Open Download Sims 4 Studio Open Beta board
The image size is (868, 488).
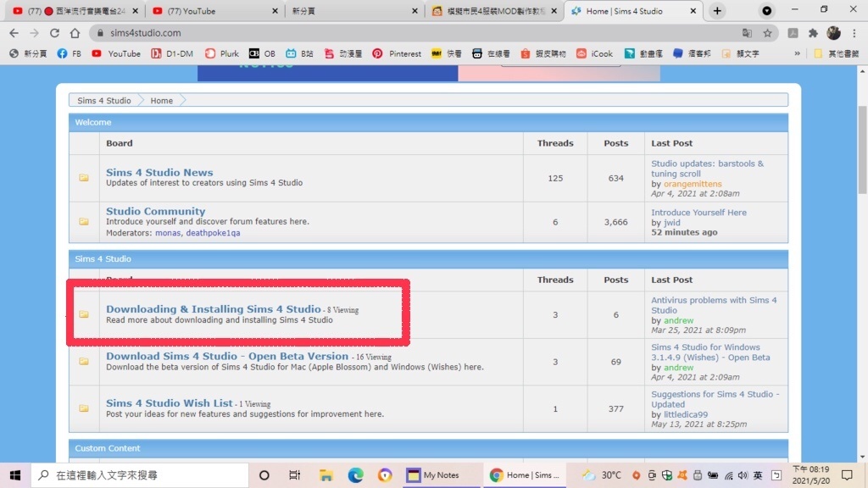(227, 357)
